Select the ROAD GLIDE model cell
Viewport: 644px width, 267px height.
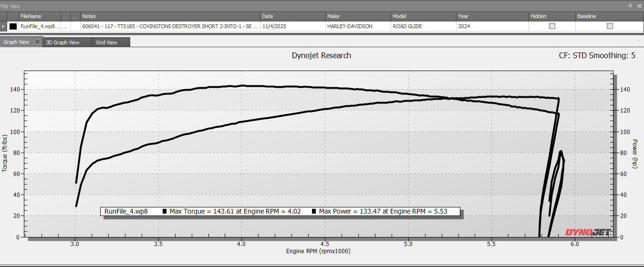click(424, 27)
